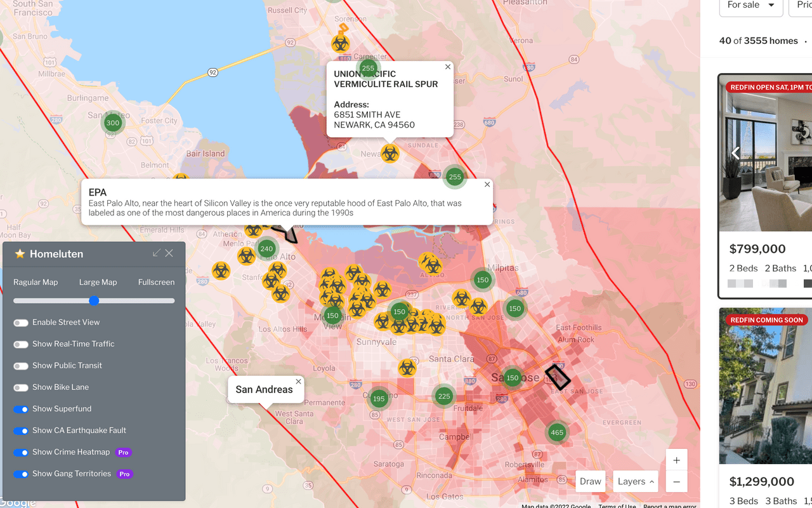Close the EPA description popup
Viewport: 812px width, 508px height.
point(487,184)
